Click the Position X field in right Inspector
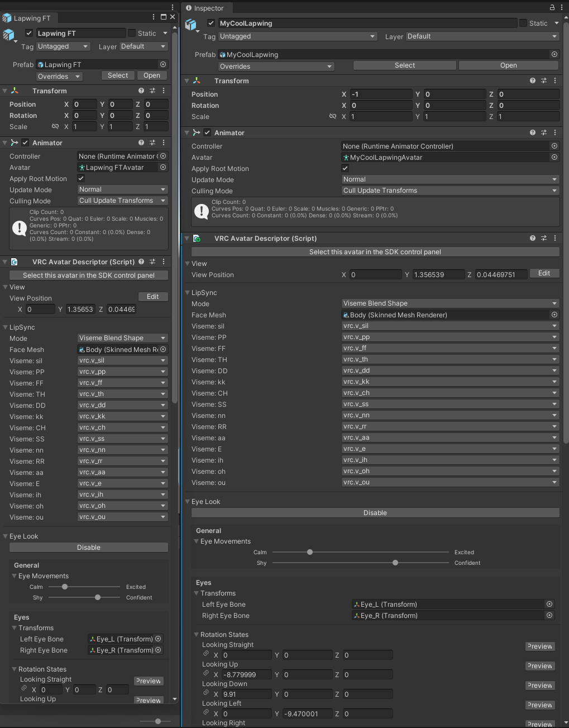 (x=381, y=94)
